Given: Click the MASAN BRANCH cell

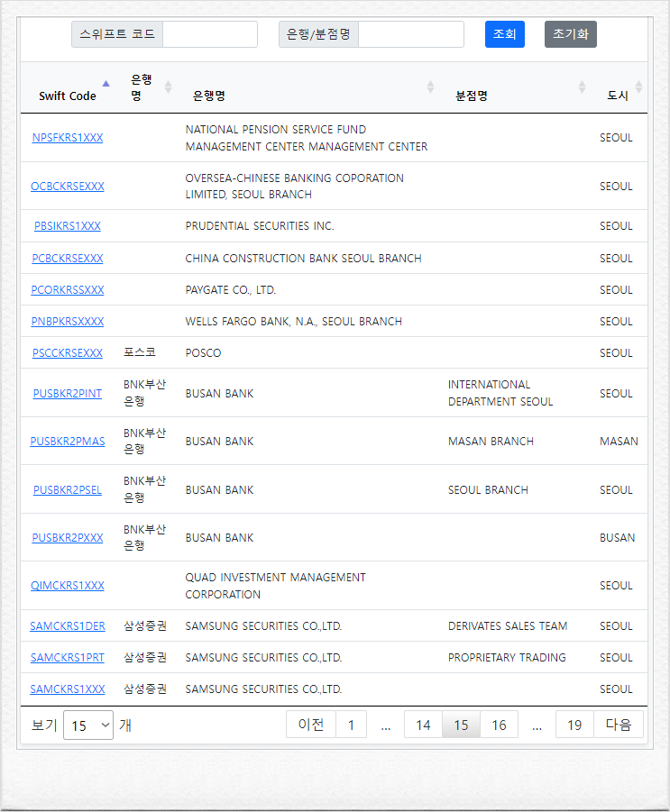Looking at the screenshot, I should point(491,442).
